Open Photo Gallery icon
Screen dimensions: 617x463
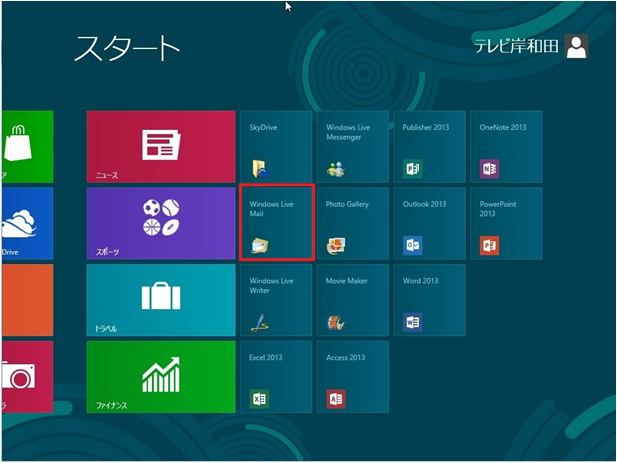click(336, 245)
